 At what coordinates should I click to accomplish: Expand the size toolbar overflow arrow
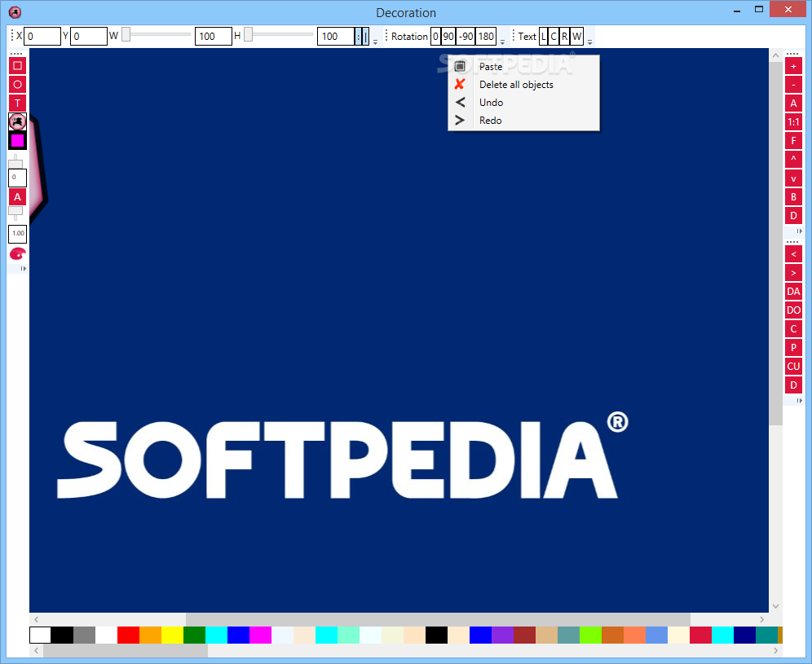pos(376,42)
